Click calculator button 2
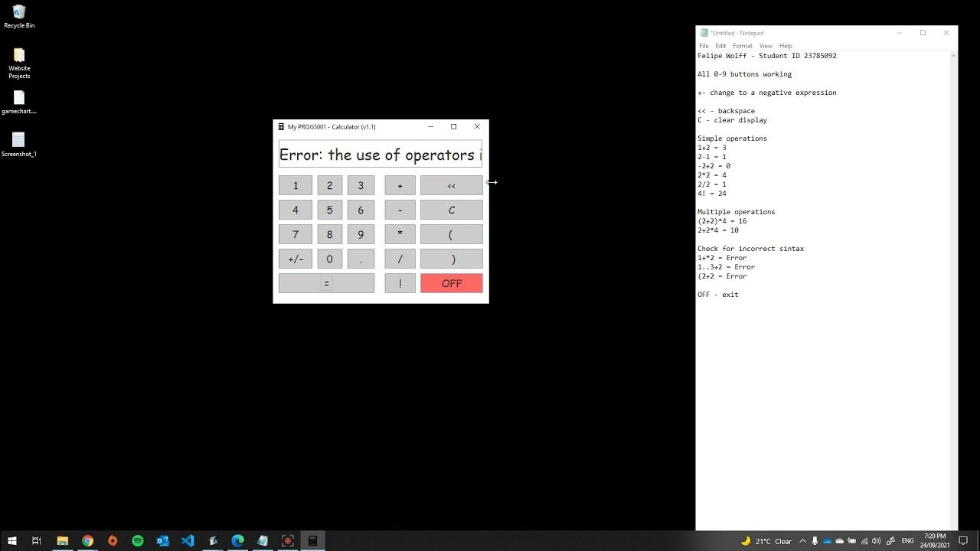 click(330, 185)
